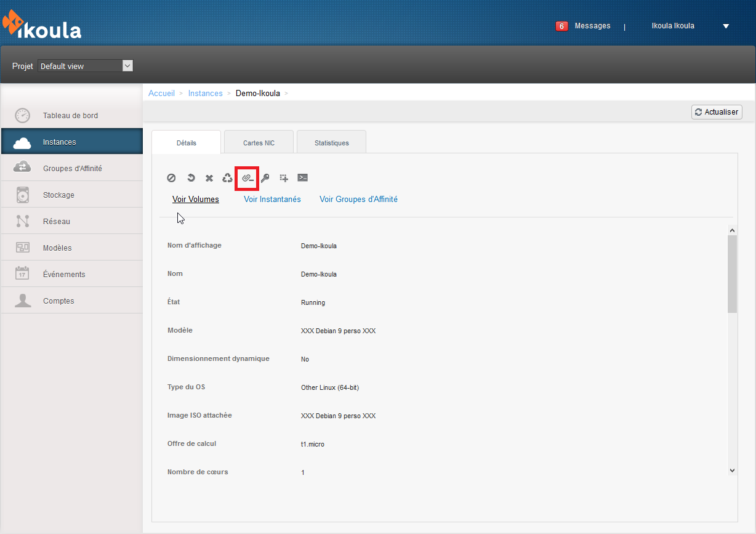Click the details scrollbar down arrow
This screenshot has width=756, height=534.
point(732,470)
